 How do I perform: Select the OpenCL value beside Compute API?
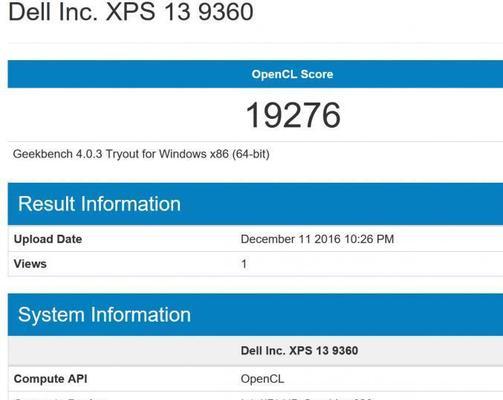262,379
